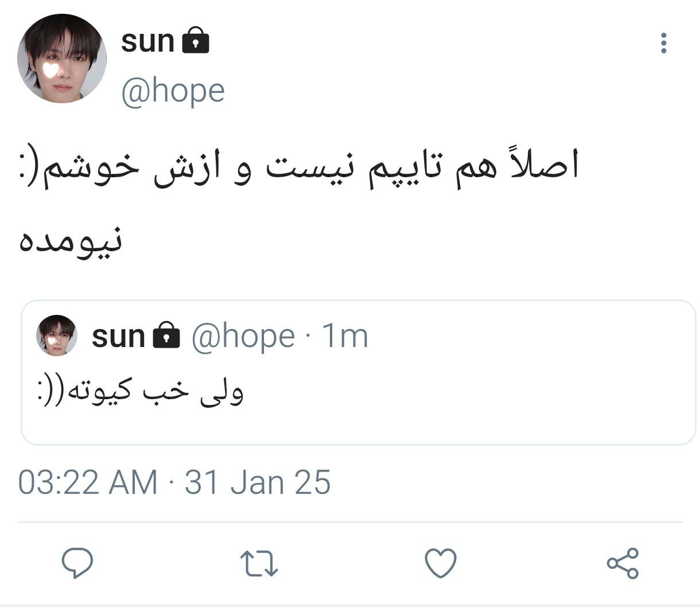Like the tweet with heart icon
Image resolution: width=700 pixels, height=616 pixels.
coord(441,563)
